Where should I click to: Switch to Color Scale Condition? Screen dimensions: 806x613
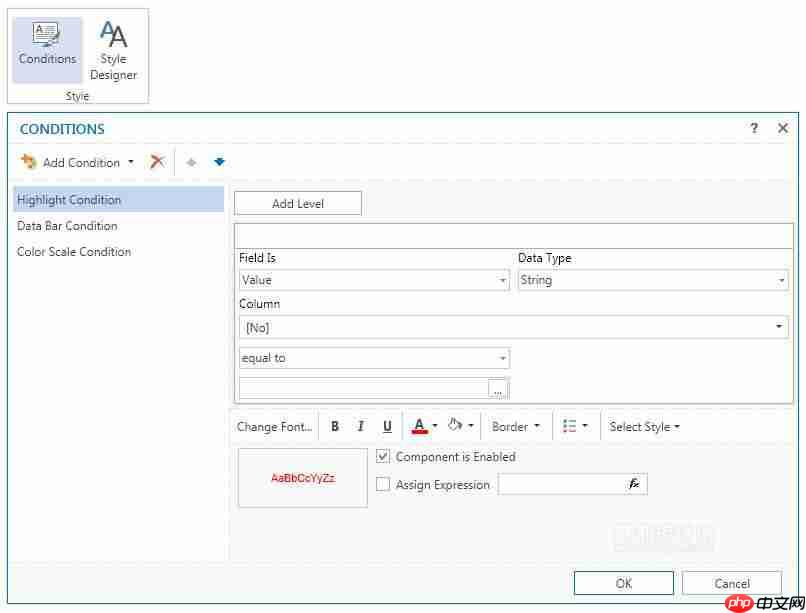74,252
